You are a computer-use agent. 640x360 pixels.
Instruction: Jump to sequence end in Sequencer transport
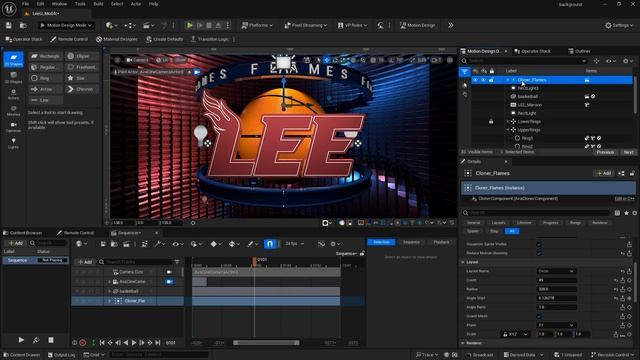click(x=158, y=343)
